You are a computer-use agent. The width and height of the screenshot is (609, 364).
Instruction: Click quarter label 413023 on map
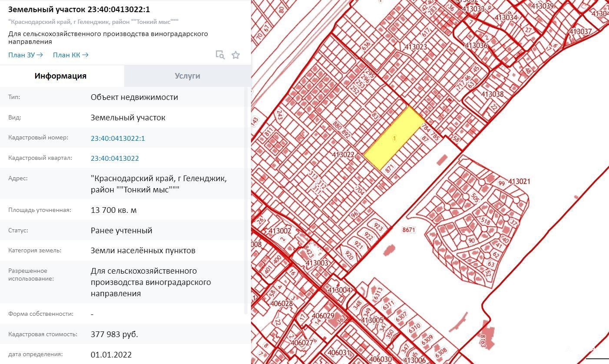[x=416, y=47]
